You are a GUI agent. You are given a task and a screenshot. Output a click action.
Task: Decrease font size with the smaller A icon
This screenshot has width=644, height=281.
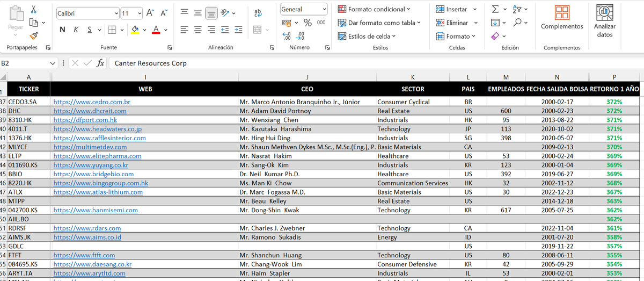pyautogui.click(x=164, y=13)
